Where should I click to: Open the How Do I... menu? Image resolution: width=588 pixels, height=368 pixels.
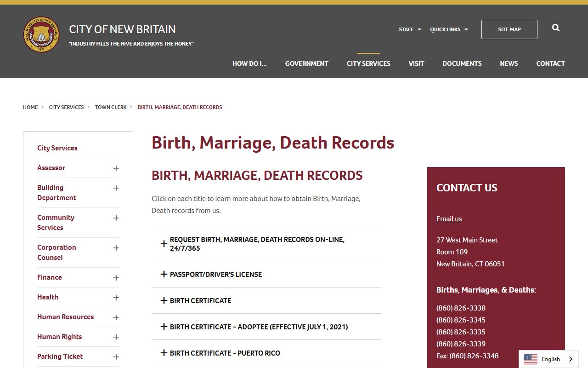tap(249, 63)
